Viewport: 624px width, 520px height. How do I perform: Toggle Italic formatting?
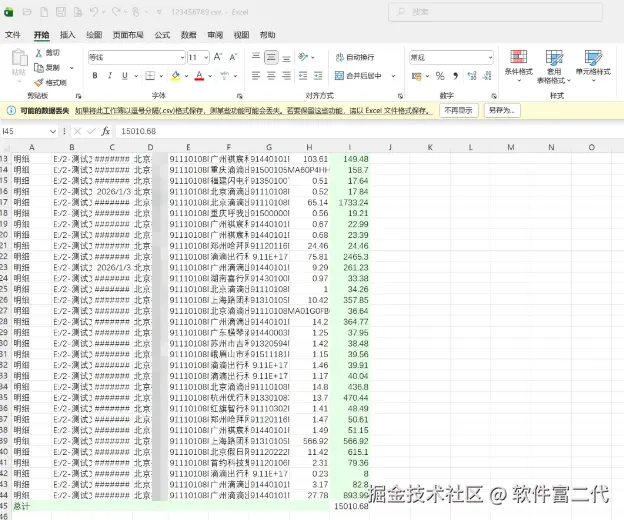(x=110, y=76)
